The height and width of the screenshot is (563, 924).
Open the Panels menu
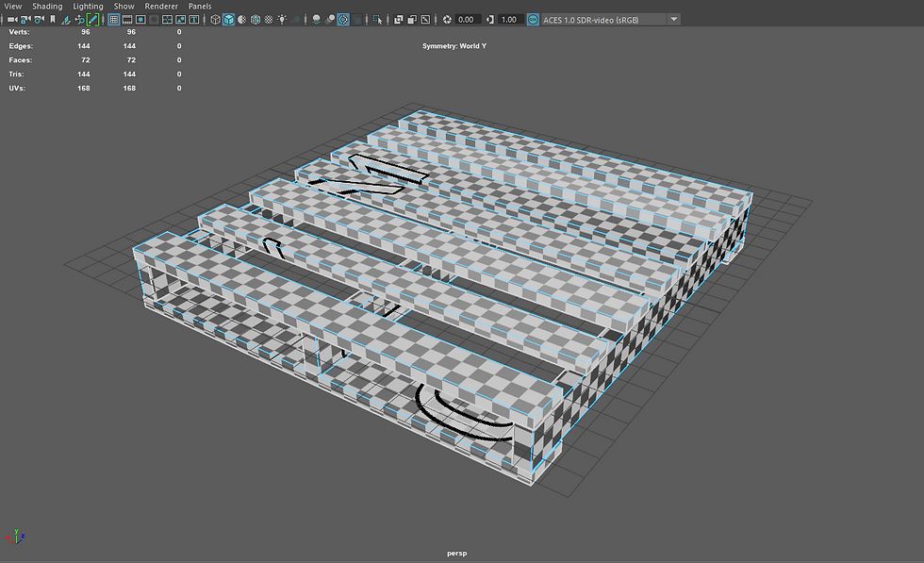[x=200, y=6]
